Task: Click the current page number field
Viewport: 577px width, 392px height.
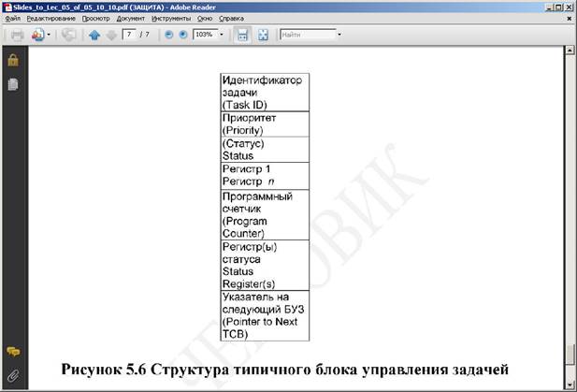Action: click(129, 35)
